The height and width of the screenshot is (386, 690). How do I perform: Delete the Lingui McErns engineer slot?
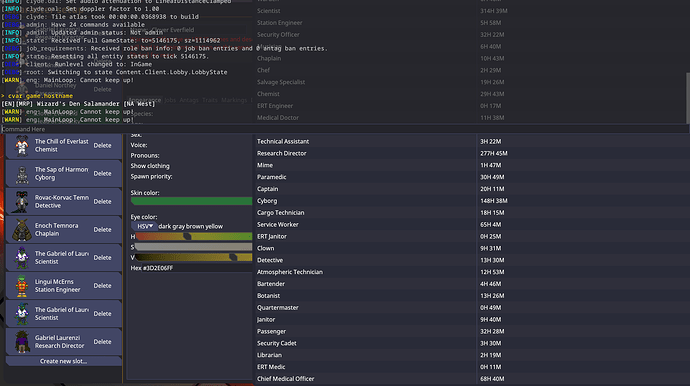pyautogui.click(x=102, y=286)
